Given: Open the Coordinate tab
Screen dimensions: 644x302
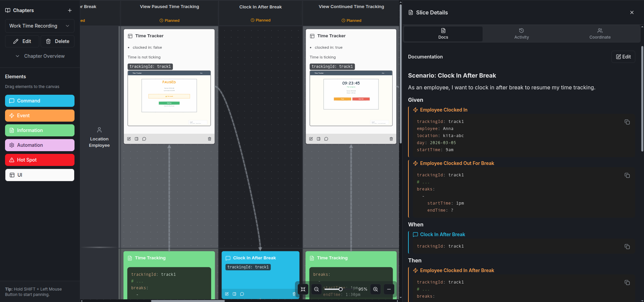Looking at the screenshot, I should 600,34.
